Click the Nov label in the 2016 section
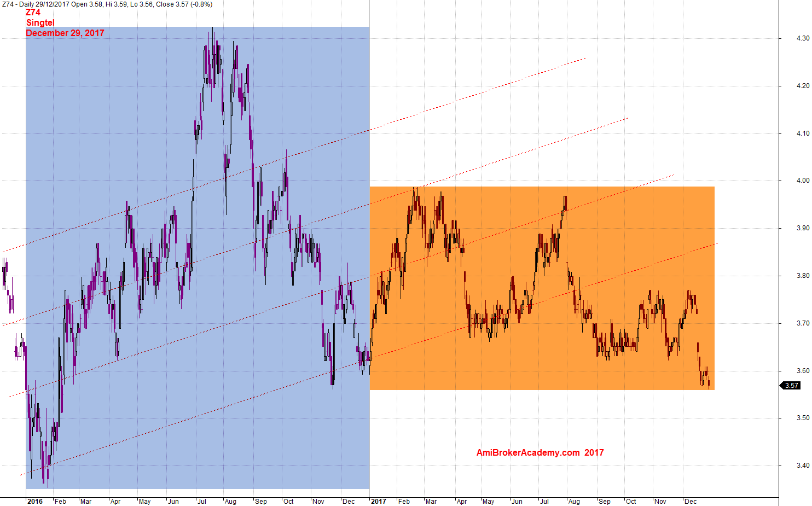The image size is (812, 506). pyautogui.click(x=318, y=502)
